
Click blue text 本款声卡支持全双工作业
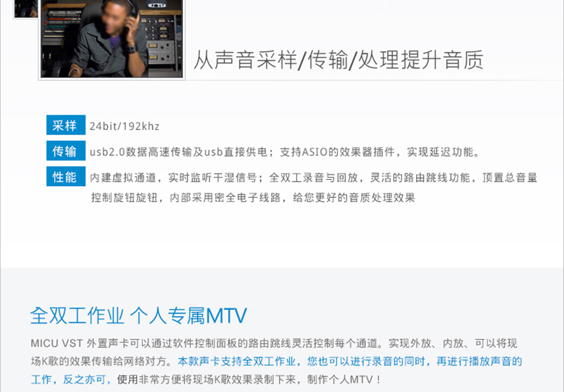(x=236, y=361)
